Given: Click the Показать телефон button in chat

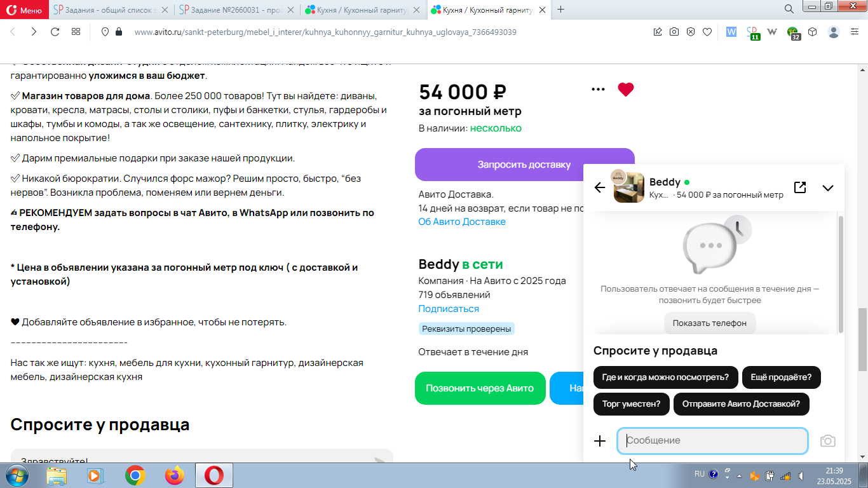Looking at the screenshot, I should coord(710,323).
